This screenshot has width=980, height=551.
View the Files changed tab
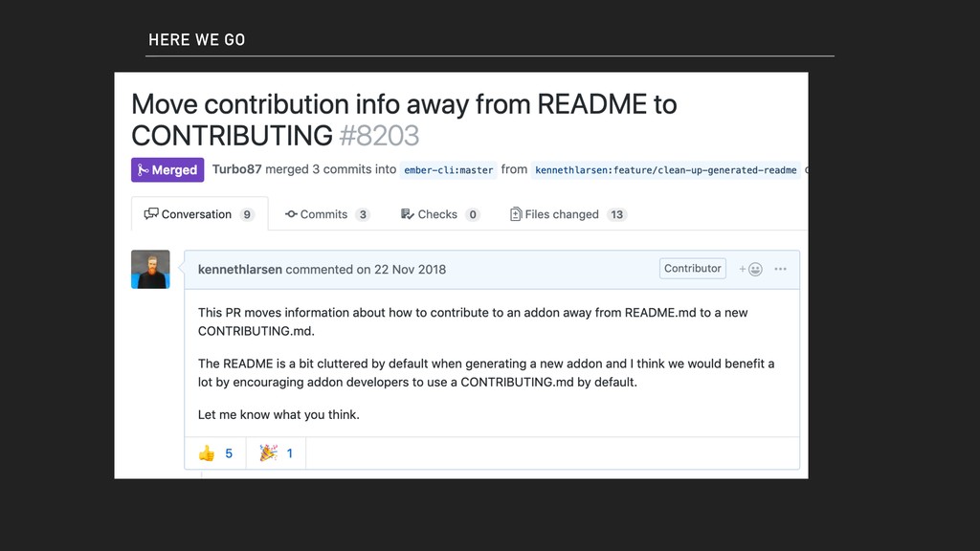pos(568,214)
